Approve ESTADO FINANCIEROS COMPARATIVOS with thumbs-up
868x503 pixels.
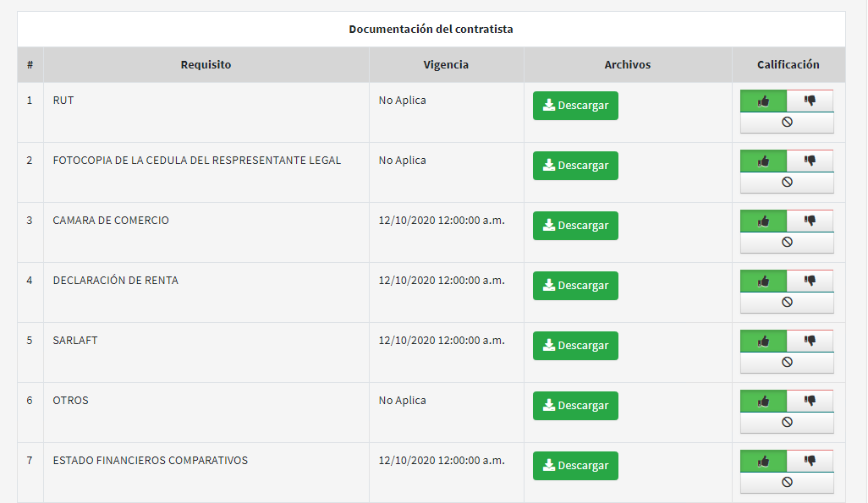763,461
